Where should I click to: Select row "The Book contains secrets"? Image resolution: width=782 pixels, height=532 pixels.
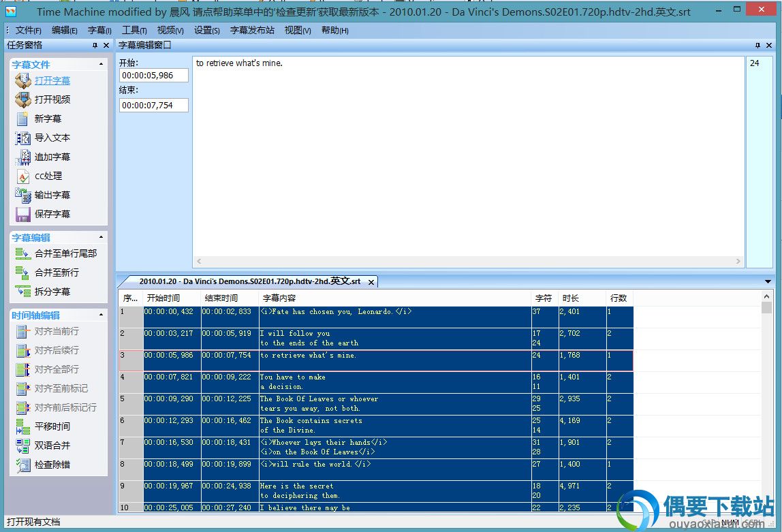tap(377, 426)
